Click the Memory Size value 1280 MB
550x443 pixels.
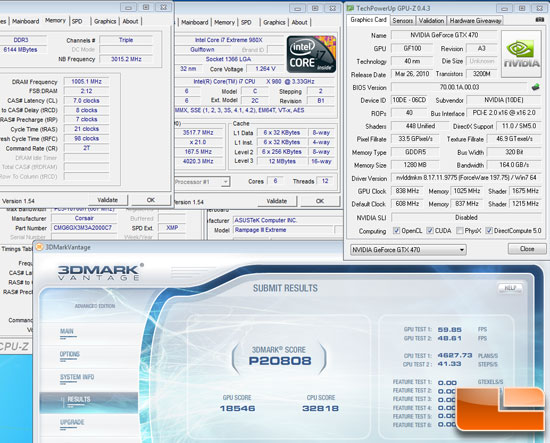(x=415, y=165)
